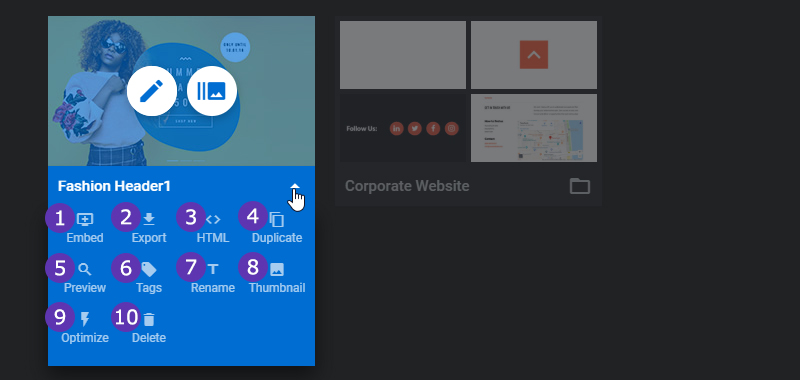
Task: Open the Tags label icon
Action: pyautogui.click(x=148, y=269)
